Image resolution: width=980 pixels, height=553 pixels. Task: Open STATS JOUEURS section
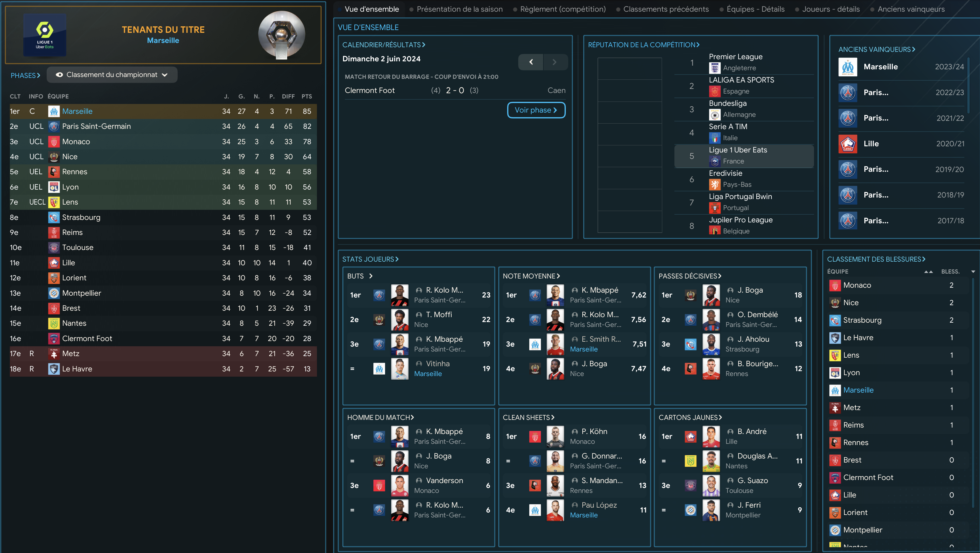(x=370, y=259)
